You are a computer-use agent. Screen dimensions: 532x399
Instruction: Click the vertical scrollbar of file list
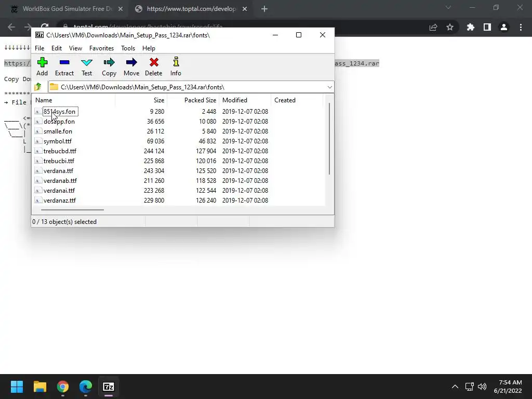pos(329,139)
